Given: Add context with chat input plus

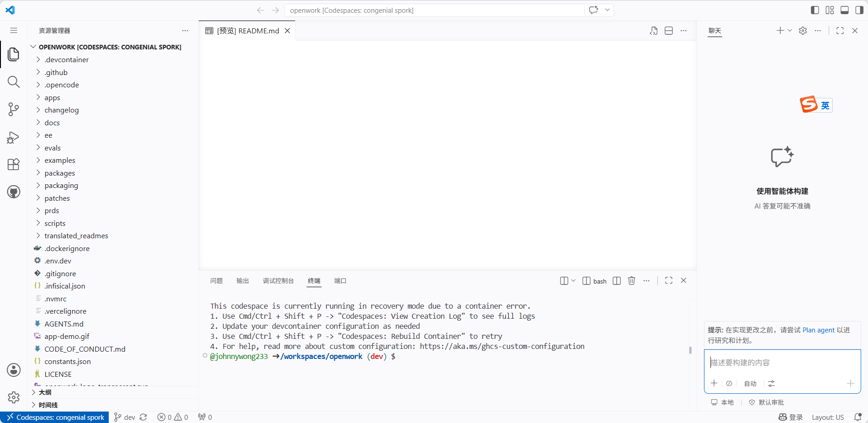Looking at the screenshot, I should pyautogui.click(x=714, y=383).
